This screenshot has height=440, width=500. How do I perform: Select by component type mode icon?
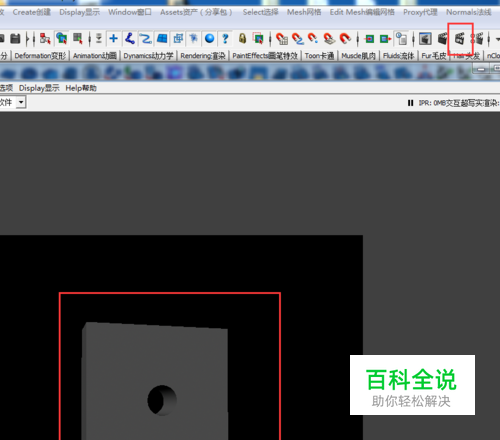pos(78,39)
